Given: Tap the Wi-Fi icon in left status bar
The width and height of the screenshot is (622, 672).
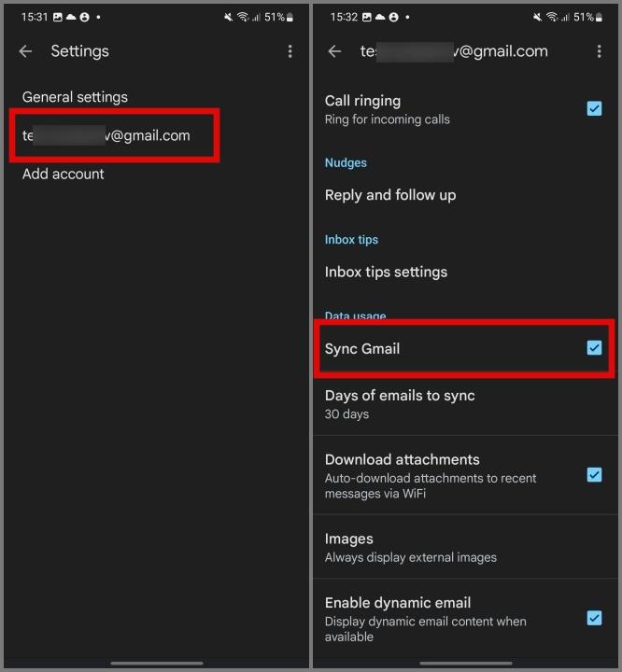Looking at the screenshot, I should pyautogui.click(x=243, y=17).
